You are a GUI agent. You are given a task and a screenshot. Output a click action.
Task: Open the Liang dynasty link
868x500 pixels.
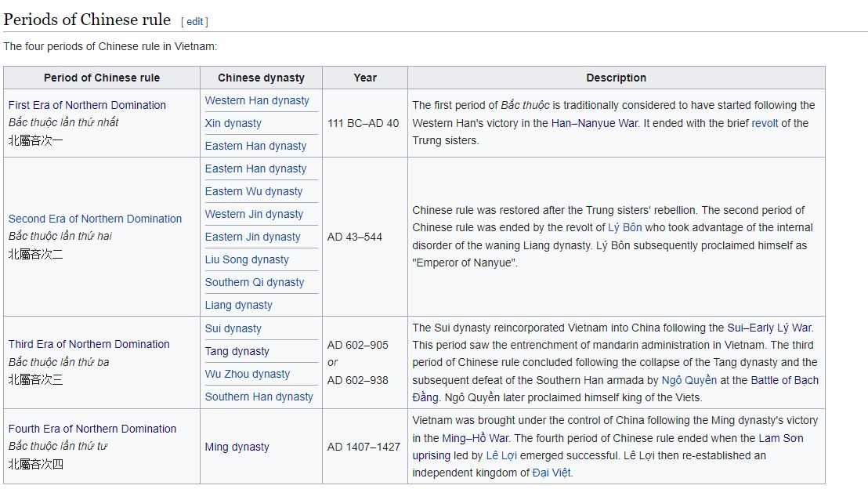click(239, 305)
